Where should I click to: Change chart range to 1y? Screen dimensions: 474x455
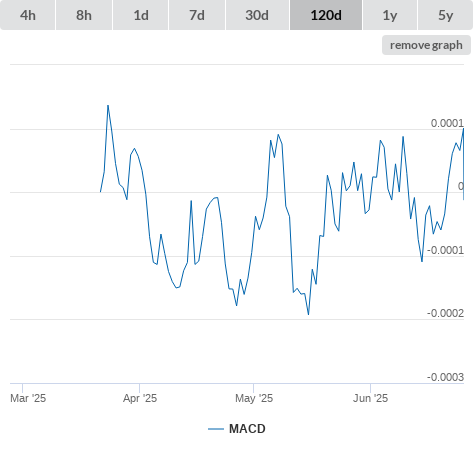tap(390, 15)
